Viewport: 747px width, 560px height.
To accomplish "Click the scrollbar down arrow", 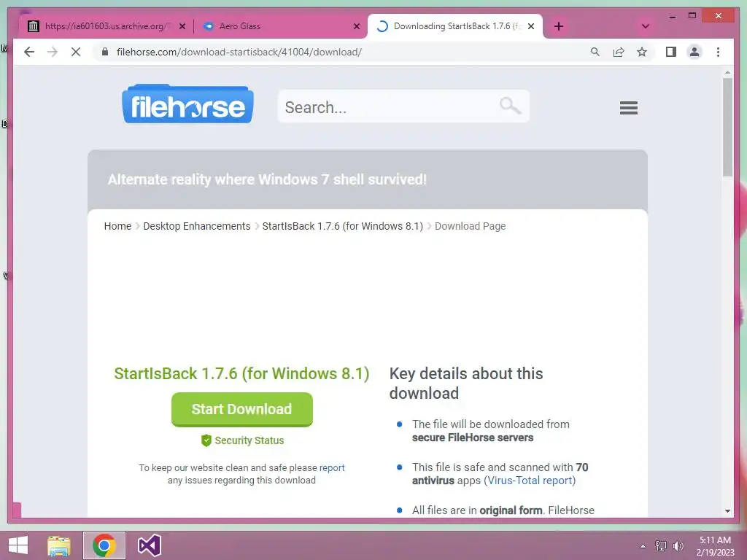I will point(727,511).
